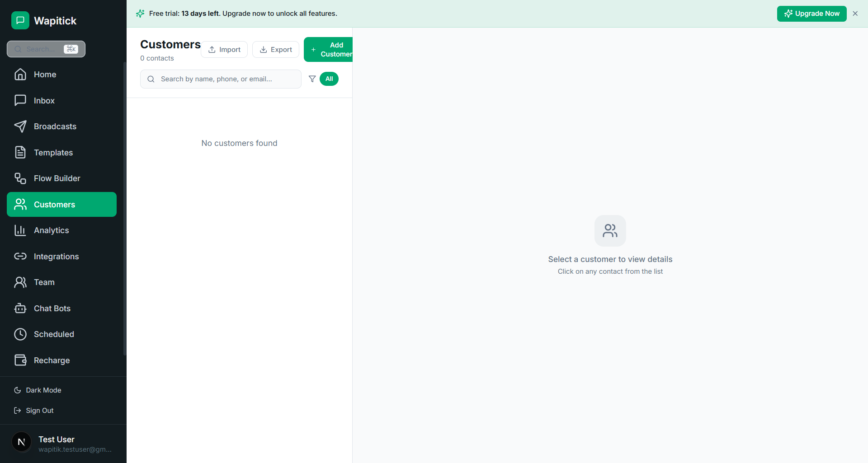
Task: Click the user avatar N
Action: pos(21,442)
